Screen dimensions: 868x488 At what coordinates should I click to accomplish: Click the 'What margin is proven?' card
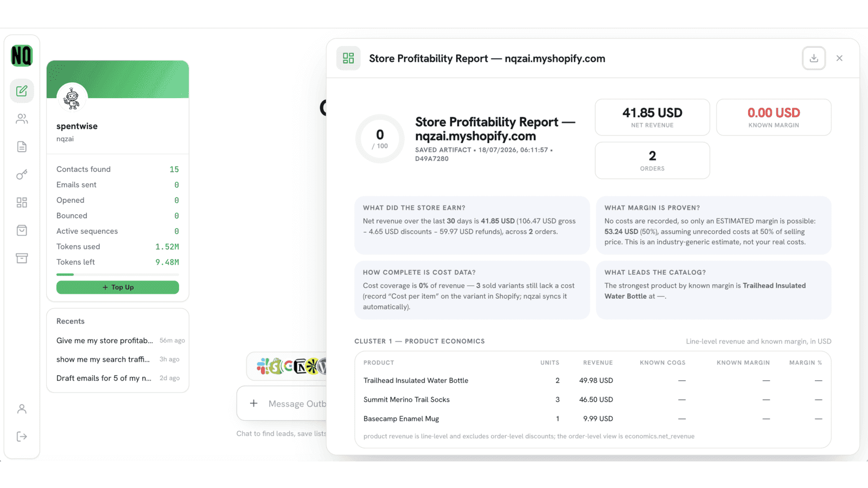point(713,225)
